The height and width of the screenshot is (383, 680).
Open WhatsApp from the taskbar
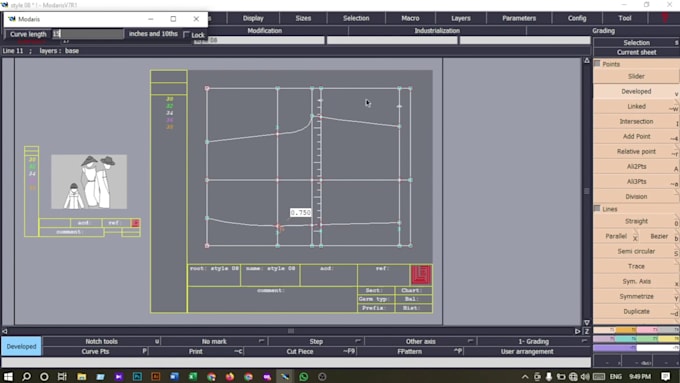[x=304, y=376]
